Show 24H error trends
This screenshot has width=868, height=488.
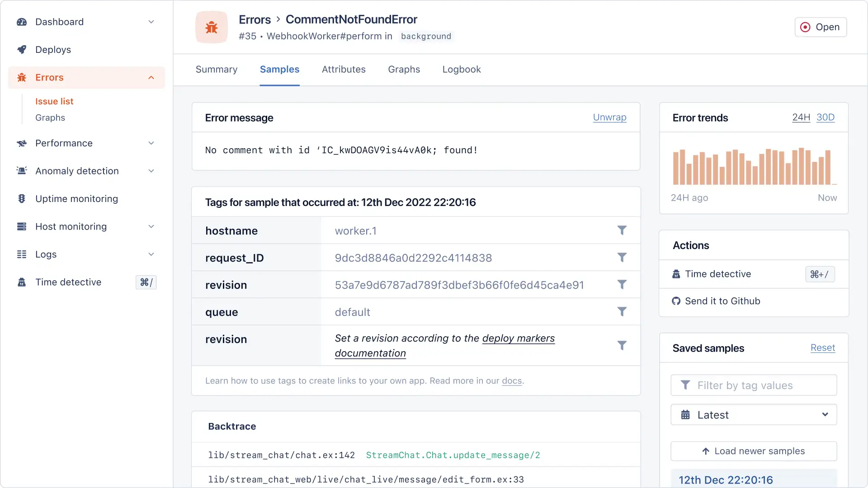click(x=801, y=117)
